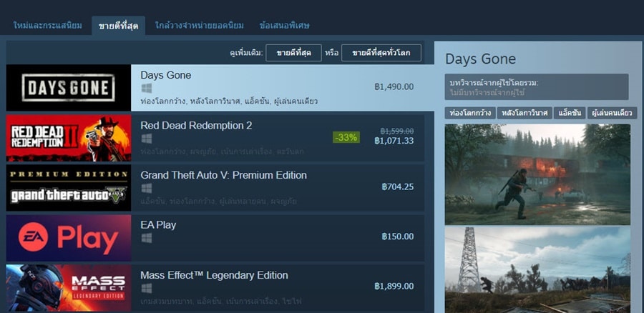Open Red Dead Redemption 2 capsule image
This screenshot has width=644, height=313.
(x=69, y=138)
